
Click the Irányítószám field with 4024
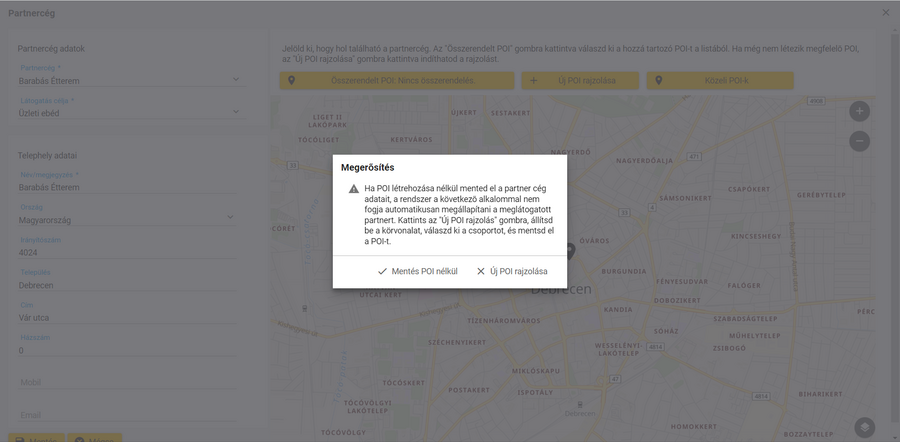pyautogui.click(x=130, y=252)
